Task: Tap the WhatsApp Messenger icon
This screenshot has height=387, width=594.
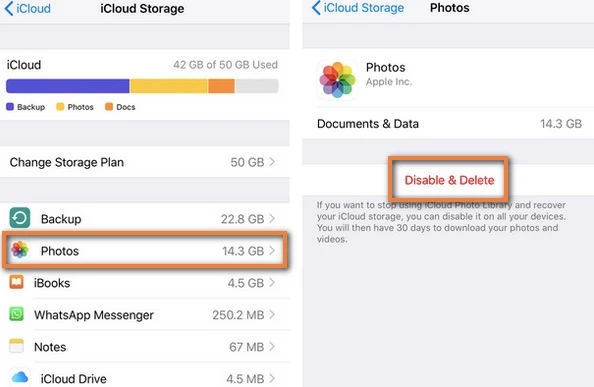Action: (16, 314)
